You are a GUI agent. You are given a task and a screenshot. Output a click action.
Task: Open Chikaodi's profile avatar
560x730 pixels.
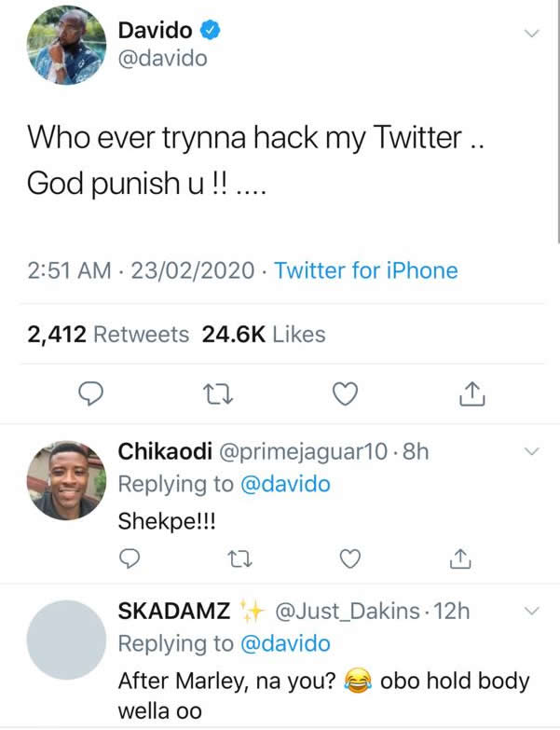click(65, 480)
